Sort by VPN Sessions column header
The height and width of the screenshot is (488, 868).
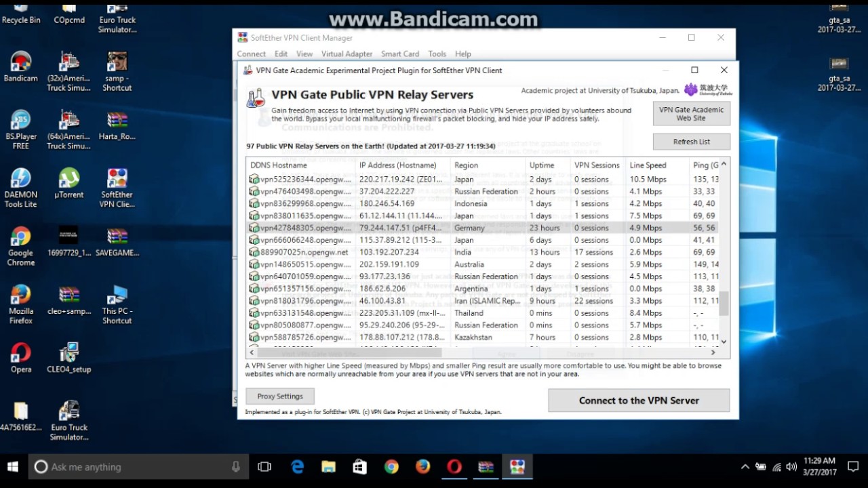click(x=597, y=165)
